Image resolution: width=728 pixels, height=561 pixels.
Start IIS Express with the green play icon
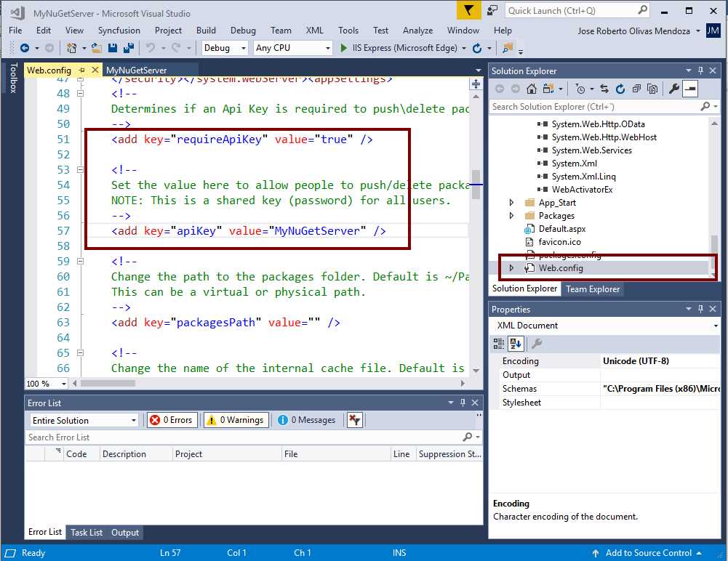(343, 48)
